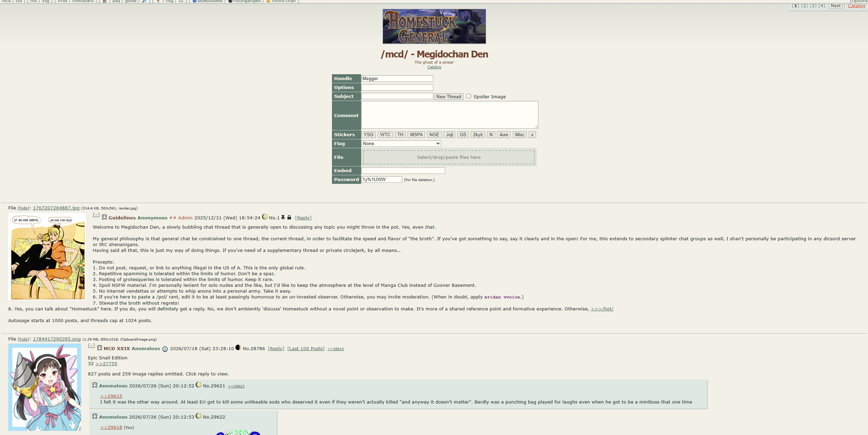Tick the Spoiler Image checkbox
Viewport: 868px width, 435px height.
pos(469,96)
